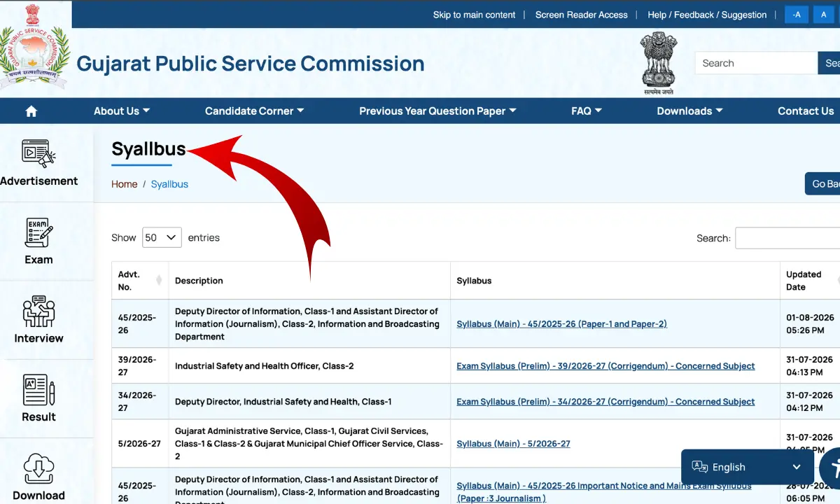Viewport: 840px width, 504px height.
Task: Click the Gujarat Public Service Commission title
Action: (x=251, y=64)
